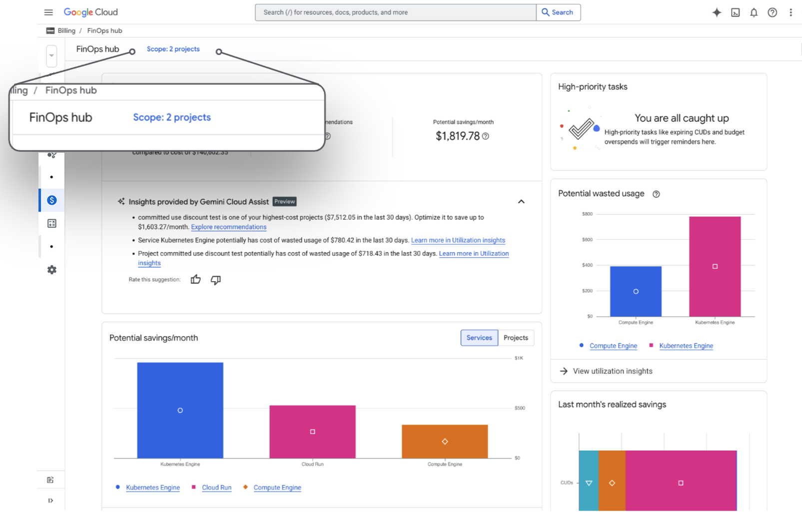This screenshot has height=532, width=802.
Task: Open the billing account dropdown selector
Action: (51, 56)
